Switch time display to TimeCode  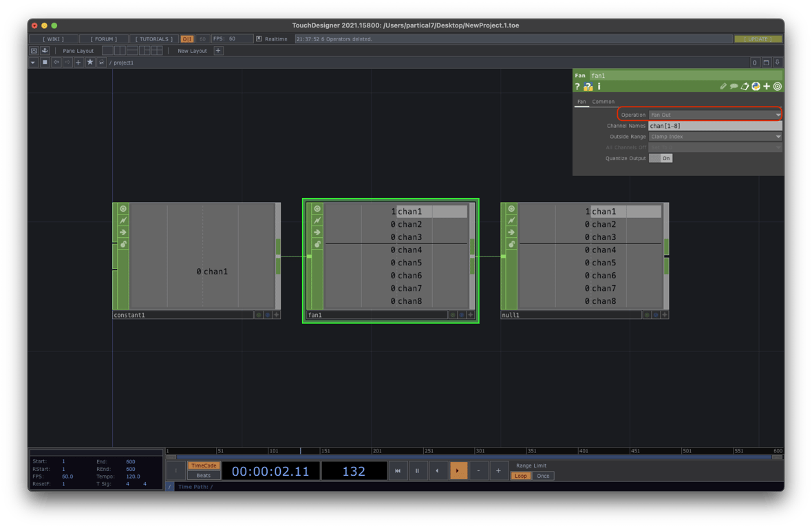pyautogui.click(x=204, y=465)
